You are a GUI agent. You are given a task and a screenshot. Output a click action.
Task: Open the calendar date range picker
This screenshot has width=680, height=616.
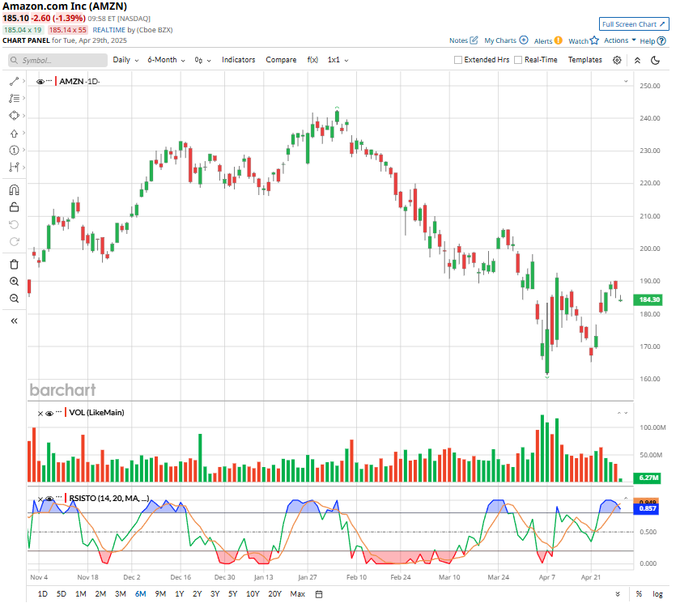[x=319, y=594]
